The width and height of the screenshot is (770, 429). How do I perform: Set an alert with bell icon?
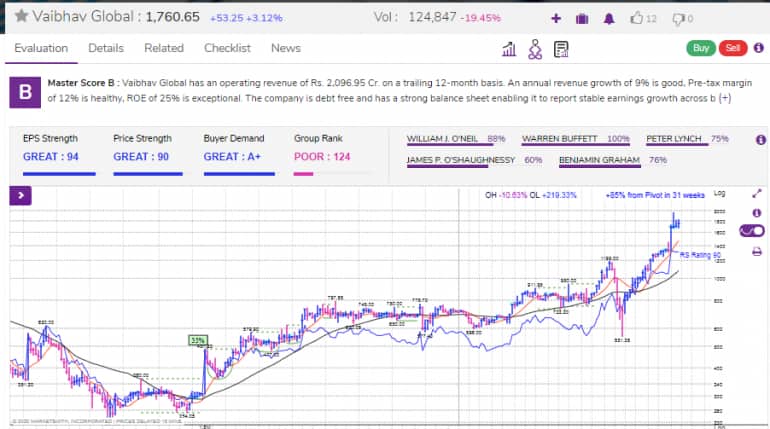click(609, 19)
